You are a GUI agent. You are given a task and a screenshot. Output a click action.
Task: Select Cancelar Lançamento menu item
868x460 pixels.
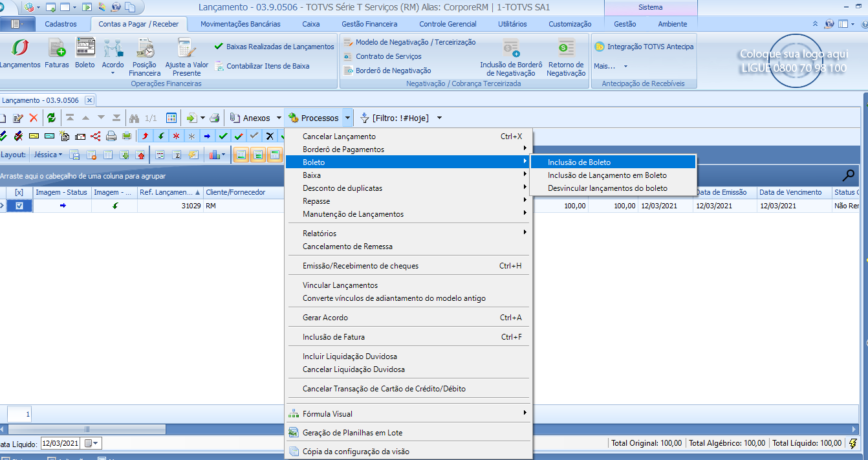(x=409, y=137)
